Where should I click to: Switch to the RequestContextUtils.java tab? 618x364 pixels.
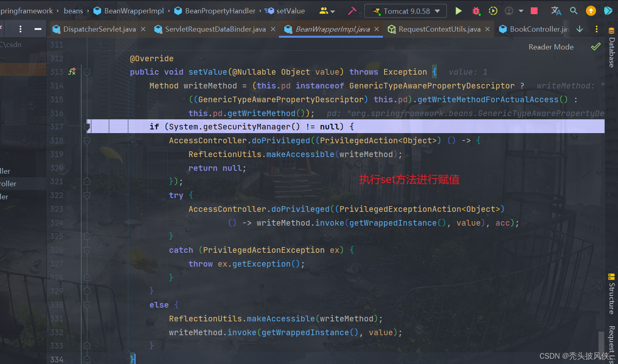[x=439, y=29]
